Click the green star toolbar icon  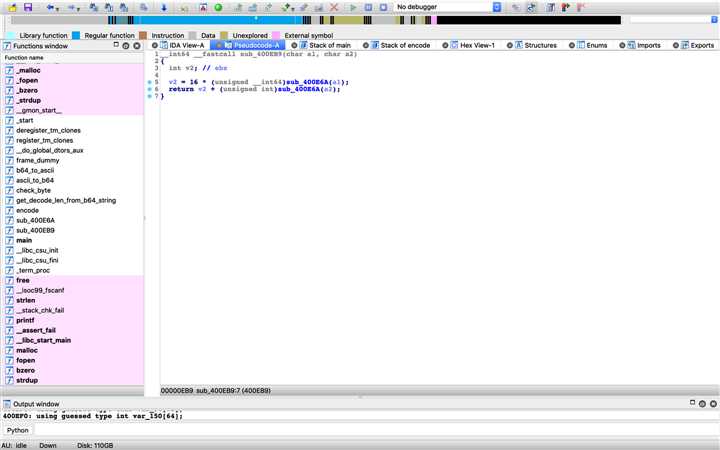pyautogui.click(x=286, y=7)
